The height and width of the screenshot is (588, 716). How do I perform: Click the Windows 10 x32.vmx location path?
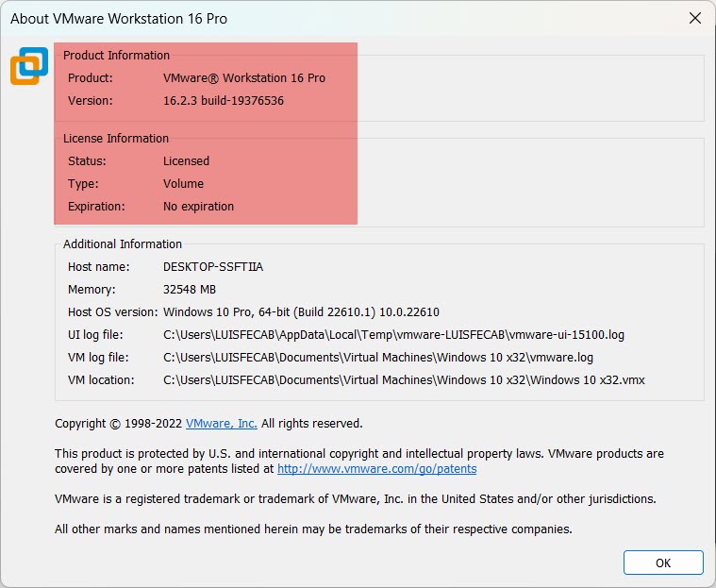point(404,380)
